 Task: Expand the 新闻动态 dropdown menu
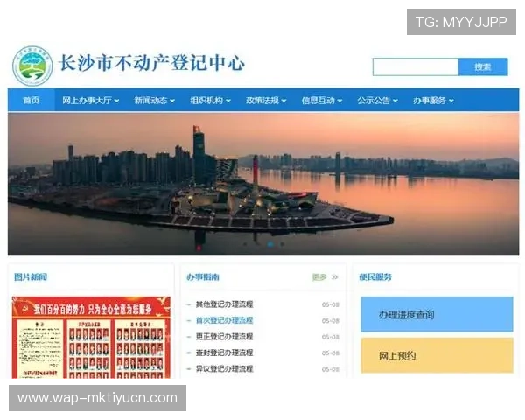coord(154,100)
